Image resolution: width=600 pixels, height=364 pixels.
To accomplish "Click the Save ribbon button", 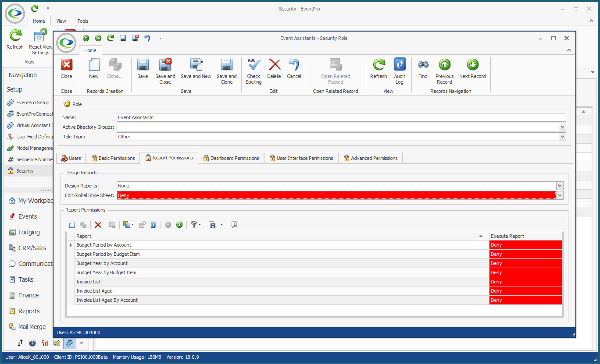I will (x=143, y=69).
